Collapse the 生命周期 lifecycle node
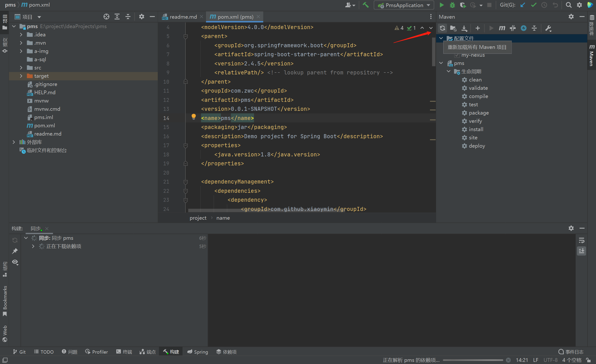Viewport: 596px width, 364px height. (449, 71)
